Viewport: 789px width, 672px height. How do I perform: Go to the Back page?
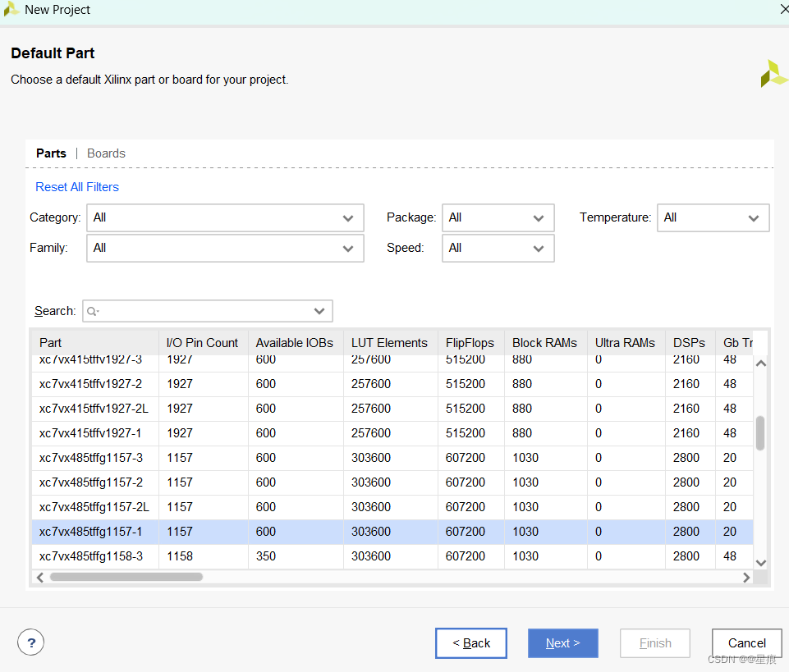click(x=471, y=642)
